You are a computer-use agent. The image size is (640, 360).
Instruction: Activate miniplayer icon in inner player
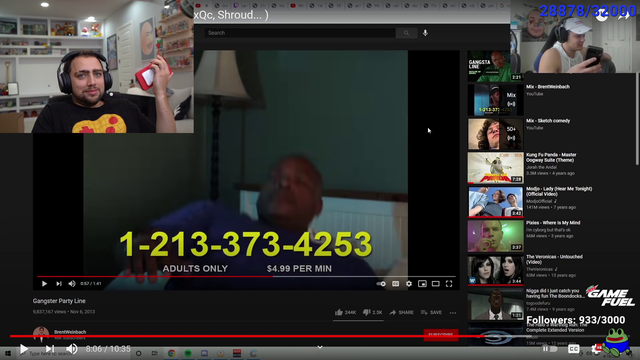tap(422, 284)
